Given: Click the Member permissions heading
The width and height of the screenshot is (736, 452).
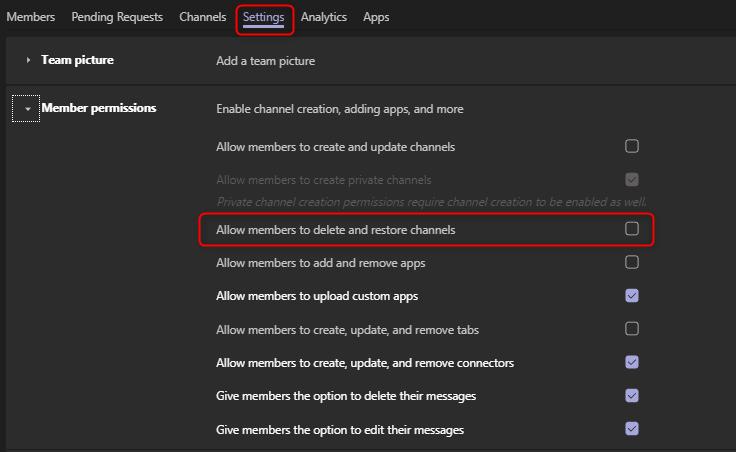Looking at the screenshot, I should [x=99, y=108].
